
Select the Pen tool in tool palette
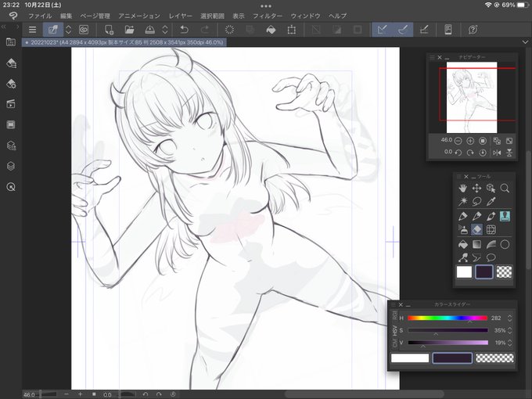(x=463, y=216)
